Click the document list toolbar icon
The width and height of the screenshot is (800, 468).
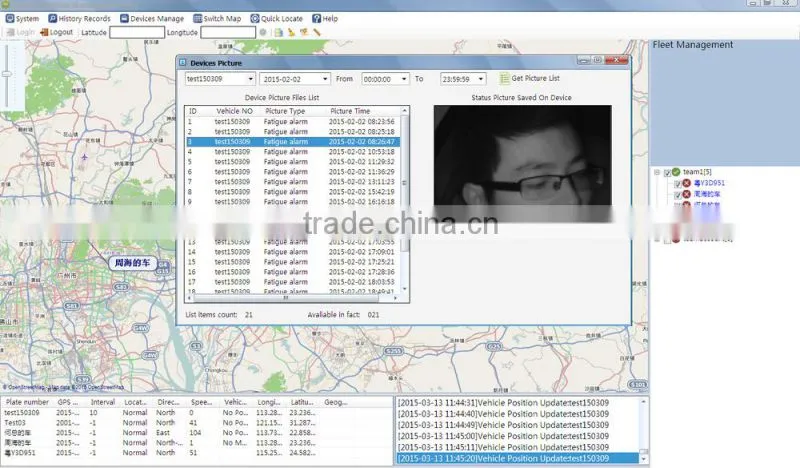[279, 32]
